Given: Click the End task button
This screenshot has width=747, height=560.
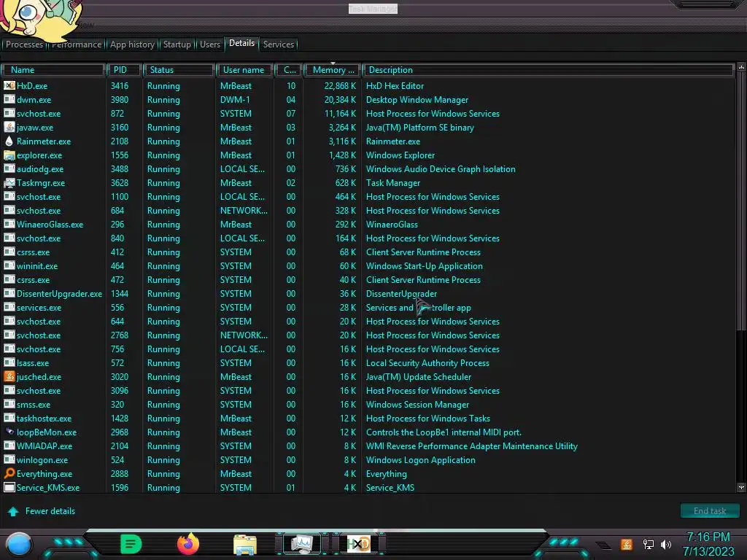Looking at the screenshot, I should point(710,511).
